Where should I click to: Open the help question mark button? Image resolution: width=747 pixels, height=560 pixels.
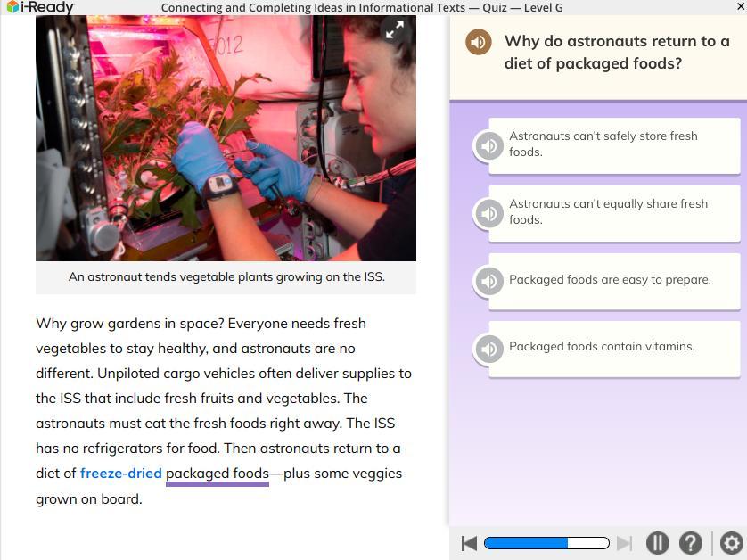tap(691, 543)
